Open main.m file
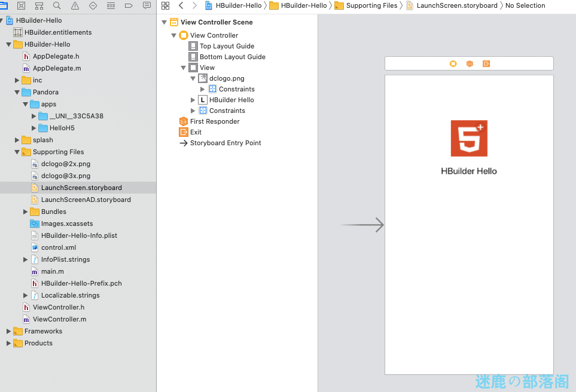The image size is (576, 392). click(x=53, y=271)
